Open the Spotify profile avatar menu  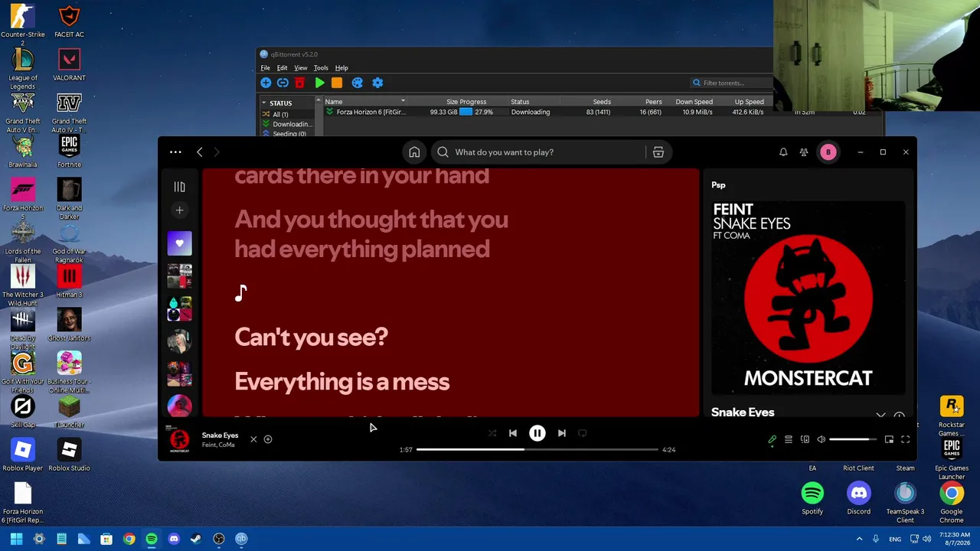click(x=828, y=152)
